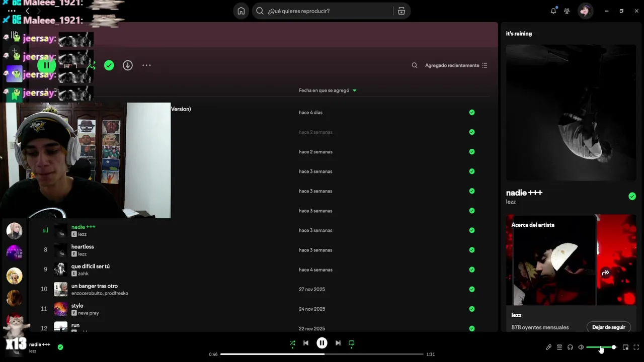Screen dimensions: 644x362
Task: Toggle saved check beside nadie +++ in right panel
Action: [x=632, y=196]
